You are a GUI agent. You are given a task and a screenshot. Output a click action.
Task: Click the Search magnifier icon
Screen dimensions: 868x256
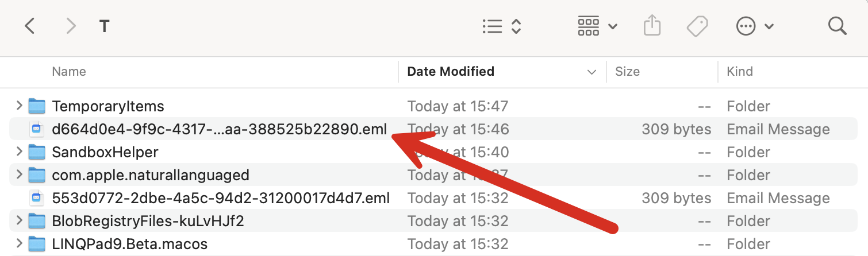[837, 26]
